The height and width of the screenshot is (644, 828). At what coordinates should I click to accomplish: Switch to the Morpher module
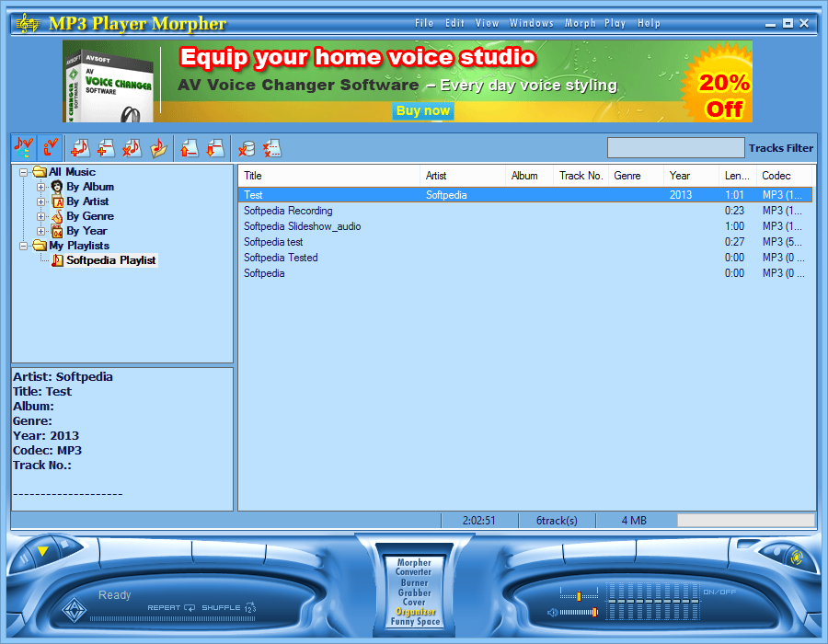pos(414,563)
